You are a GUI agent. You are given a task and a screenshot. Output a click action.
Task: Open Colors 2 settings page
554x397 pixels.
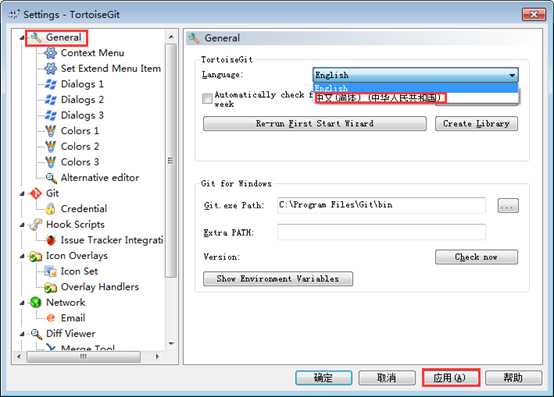point(80,147)
